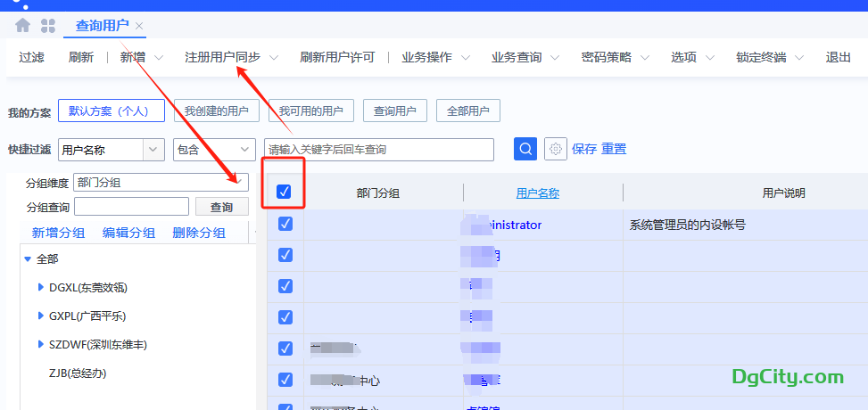Open the 业务操作 menu
Viewport: 868px width, 410px height.
pos(435,57)
